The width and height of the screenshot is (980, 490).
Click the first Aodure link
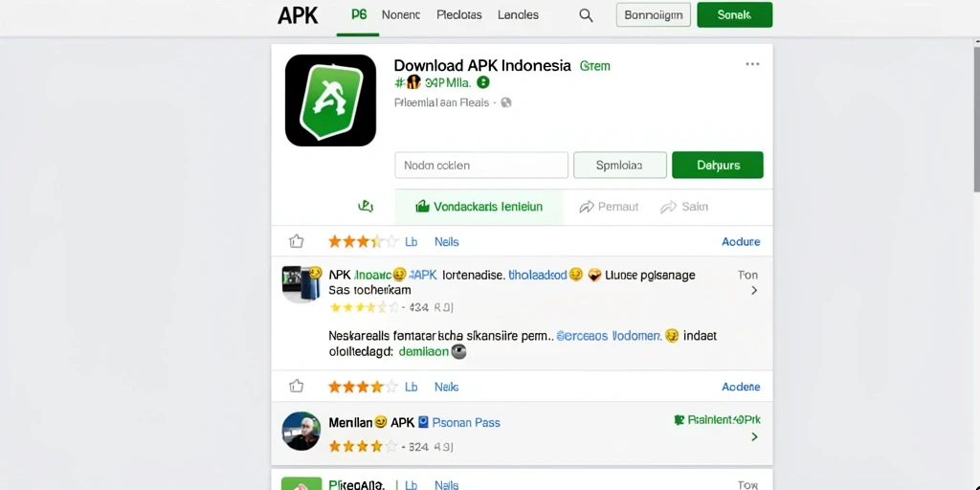pos(741,242)
